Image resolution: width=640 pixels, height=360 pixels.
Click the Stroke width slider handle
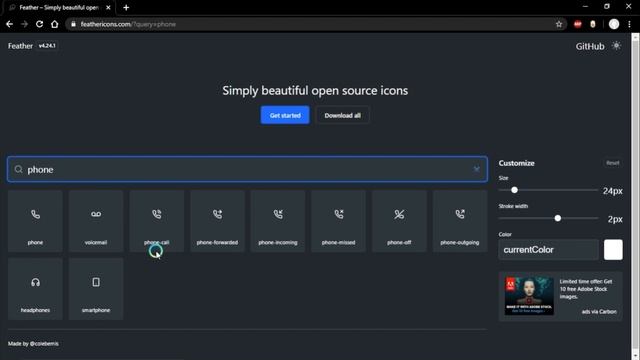pyautogui.click(x=558, y=218)
